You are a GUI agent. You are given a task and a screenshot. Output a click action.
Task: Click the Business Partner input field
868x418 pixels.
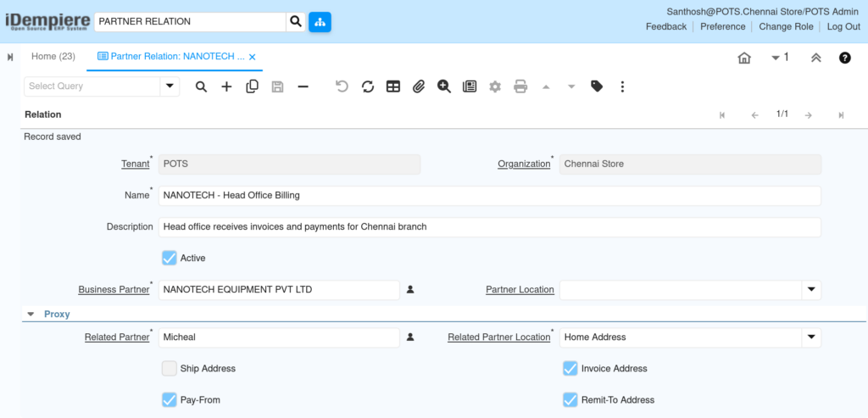[279, 290]
